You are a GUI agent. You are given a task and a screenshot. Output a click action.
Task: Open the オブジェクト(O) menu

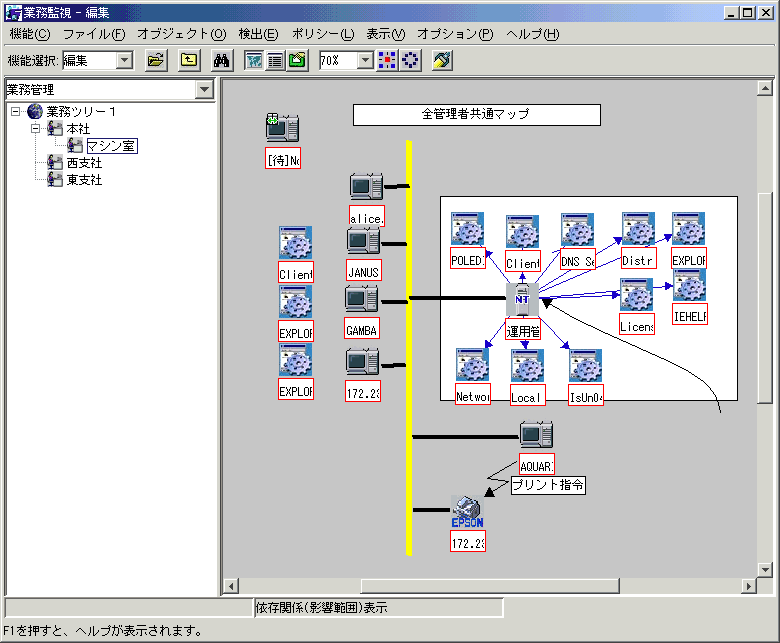pyautogui.click(x=182, y=34)
